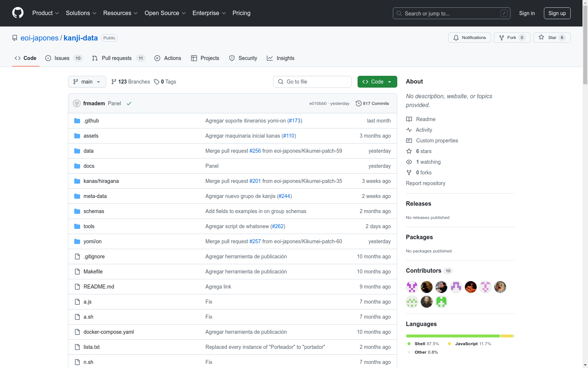Expand the Resources menu
This screenshot has height=368, width=588.
click(121, 13)
